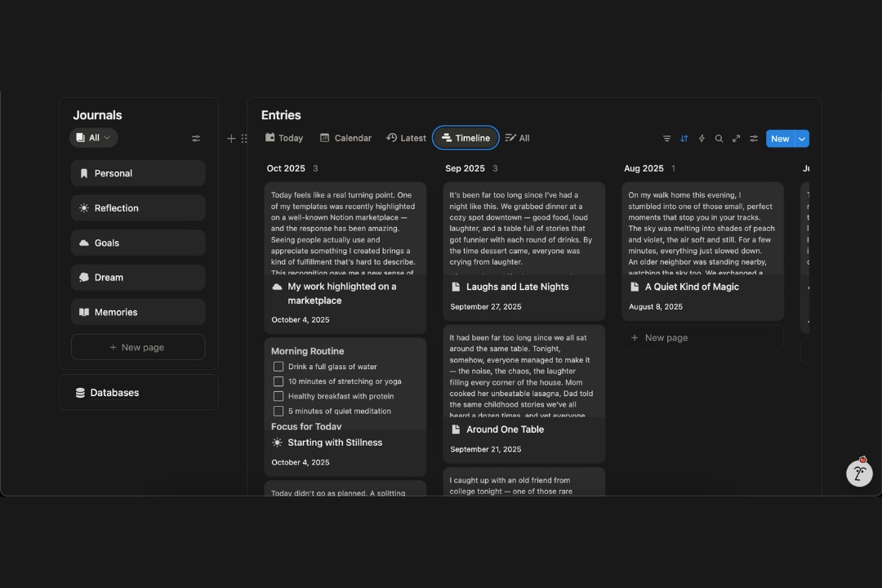Open Entries in full page with expand arrows
This screenshot has height=588, width=882.
pyautogui.click(x=736, y=139)
